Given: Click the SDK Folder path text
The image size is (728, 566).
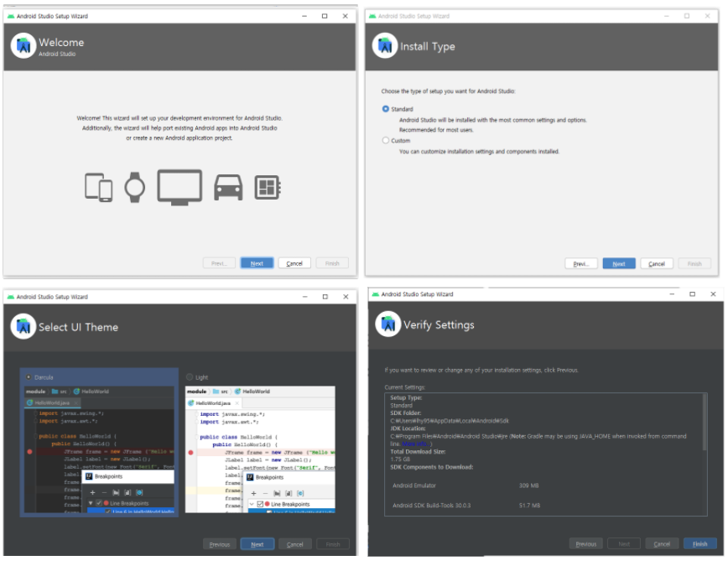Looking at the screenshot, I should 450,421.
